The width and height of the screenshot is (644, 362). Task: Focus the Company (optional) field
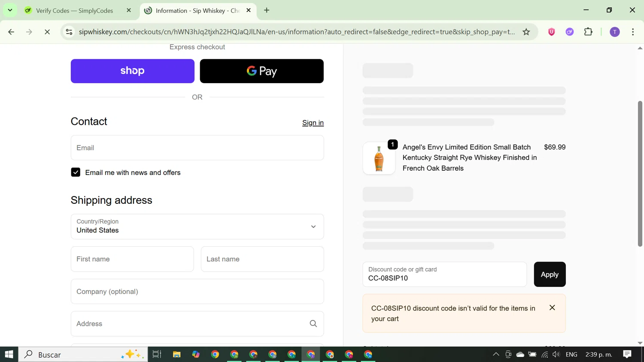click(x=197, y=292)
